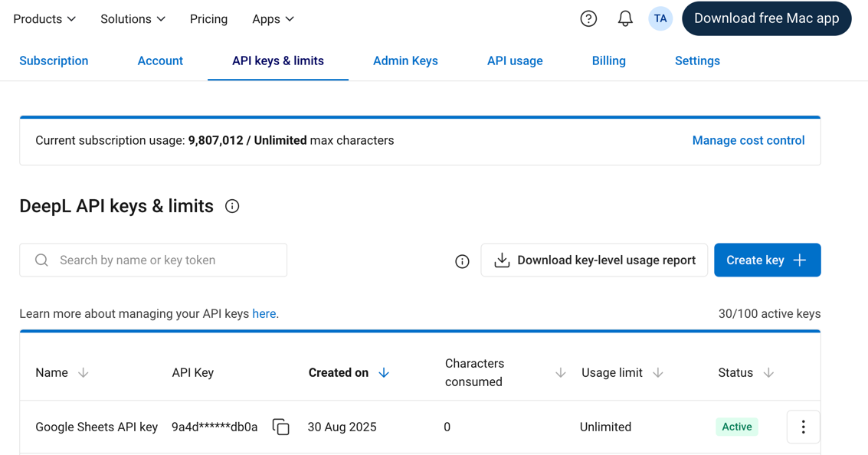The width and height of the screenshot is (868, 455).
Task: Sort by Created on arrow
Action: (384, 373)
